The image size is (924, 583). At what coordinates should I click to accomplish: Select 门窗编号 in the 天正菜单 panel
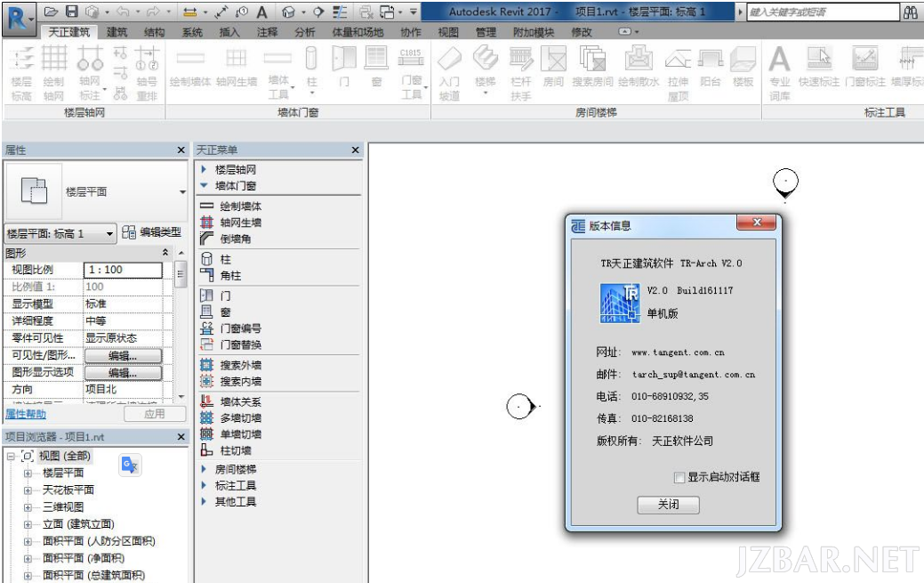coord(231,328)
